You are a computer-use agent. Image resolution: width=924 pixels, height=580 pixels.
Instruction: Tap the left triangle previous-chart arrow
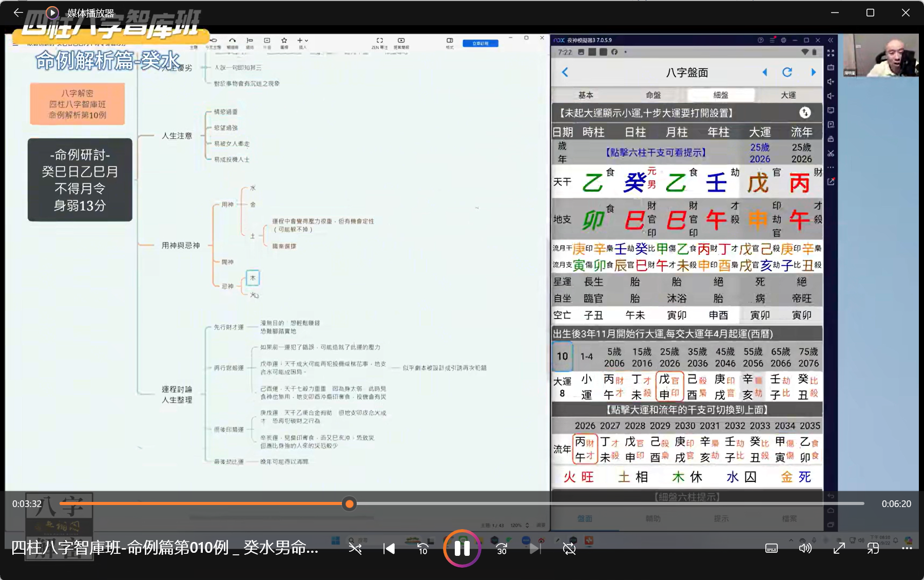click(765, 72)
